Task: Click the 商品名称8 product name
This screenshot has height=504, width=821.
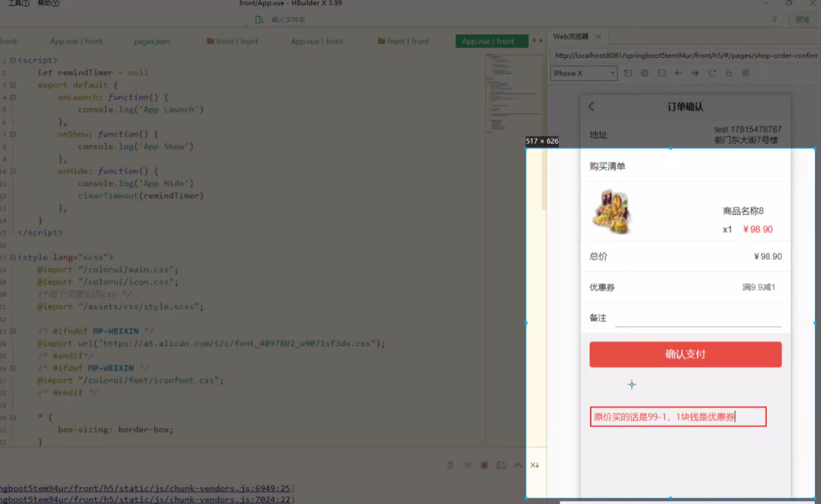Action: coord(743,211)
